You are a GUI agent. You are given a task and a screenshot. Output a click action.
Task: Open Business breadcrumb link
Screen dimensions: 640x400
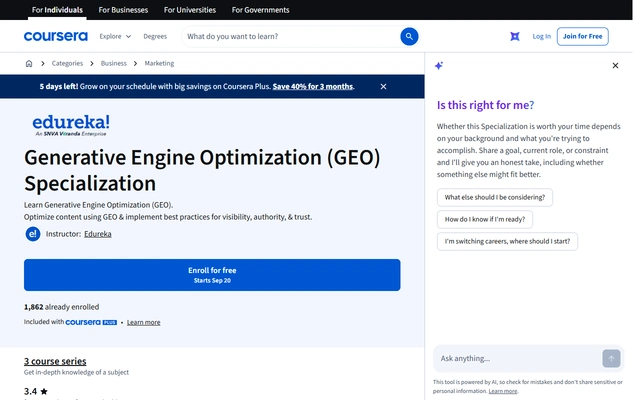click(113, 63)
